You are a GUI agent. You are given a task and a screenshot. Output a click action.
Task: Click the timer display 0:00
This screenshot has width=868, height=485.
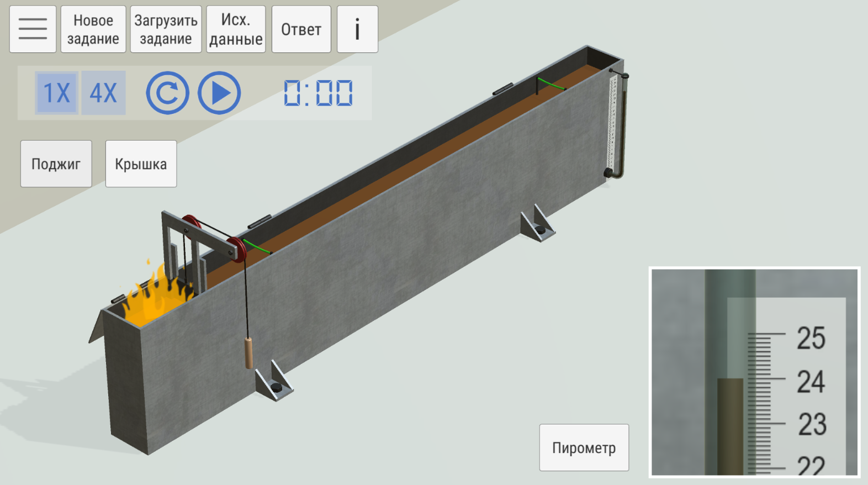(x=318, y=93)
